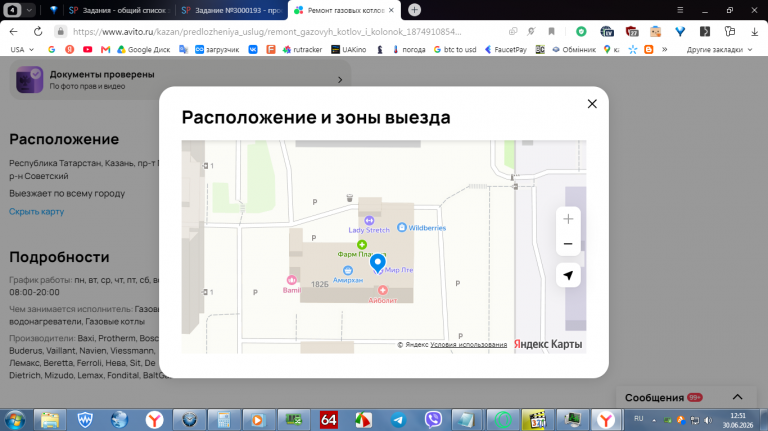Bookmark this page with the flag icon
This screenshot has width=768, height=431.
point(552,31)
